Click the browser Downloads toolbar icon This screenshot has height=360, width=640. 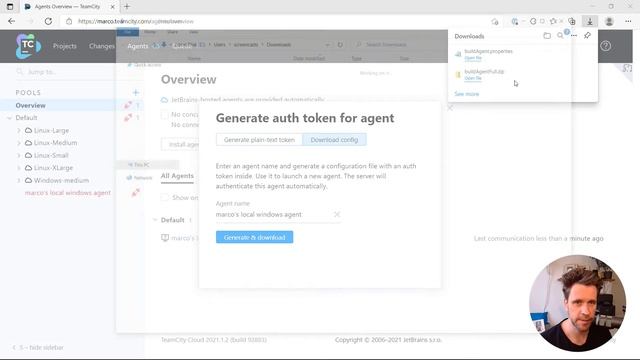pos(590,22)
